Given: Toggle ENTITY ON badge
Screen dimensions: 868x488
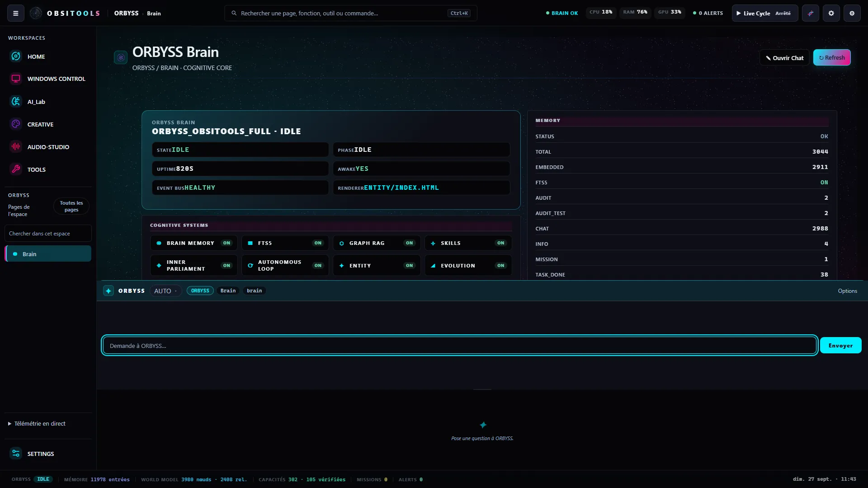Looking at the screenshot, I should 409,266.
